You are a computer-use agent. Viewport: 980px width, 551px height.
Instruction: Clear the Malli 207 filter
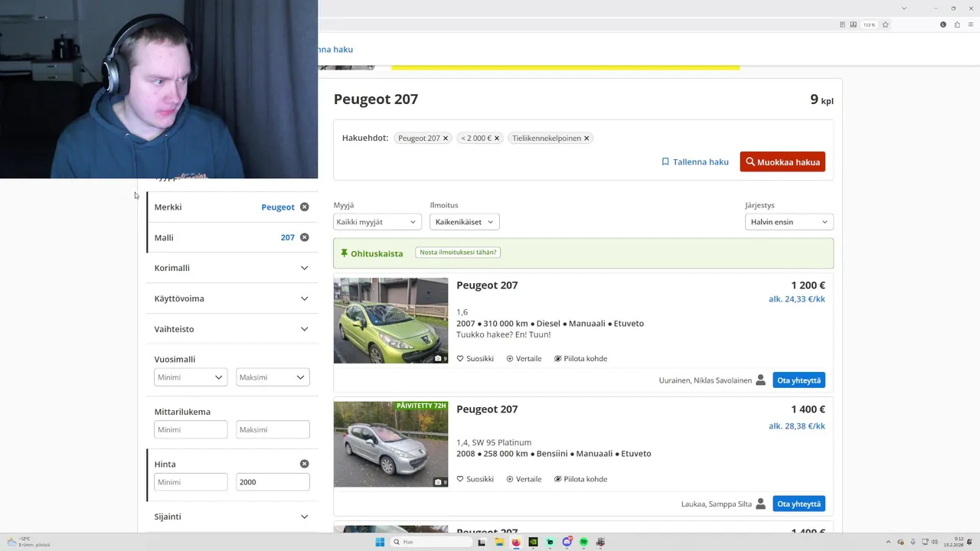304,237
